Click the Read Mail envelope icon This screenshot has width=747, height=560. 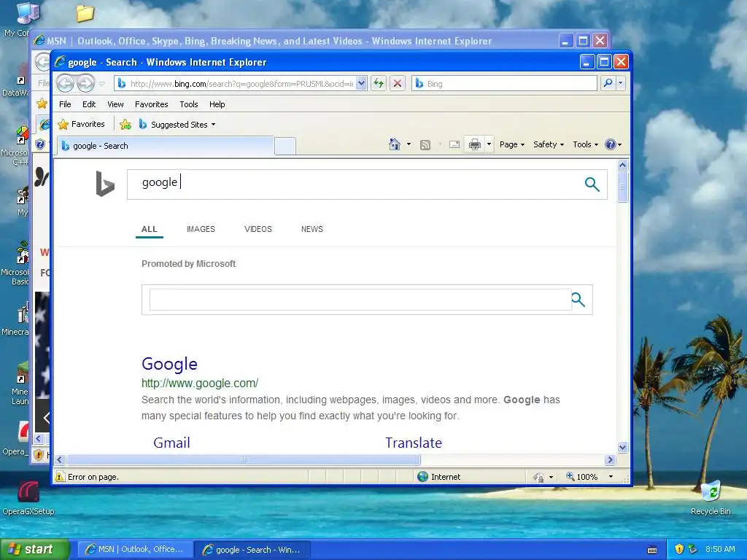coord(454,144)
